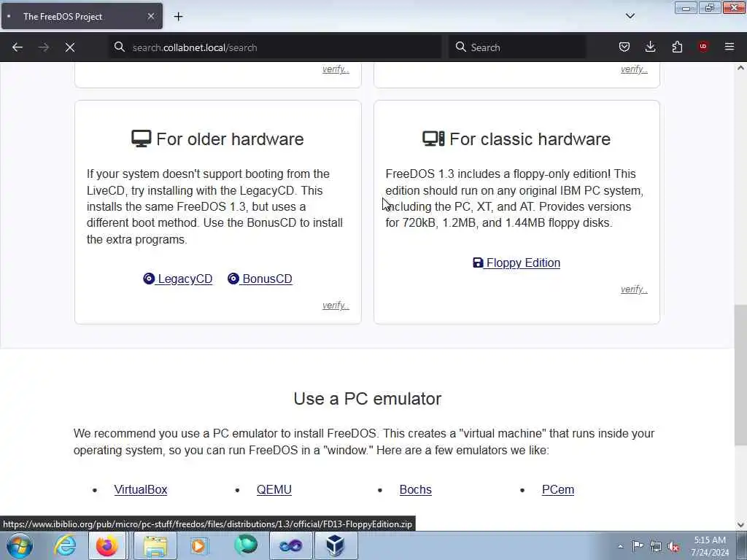
Task: Click the Action Center flag icon
Action: click(638, 546)
